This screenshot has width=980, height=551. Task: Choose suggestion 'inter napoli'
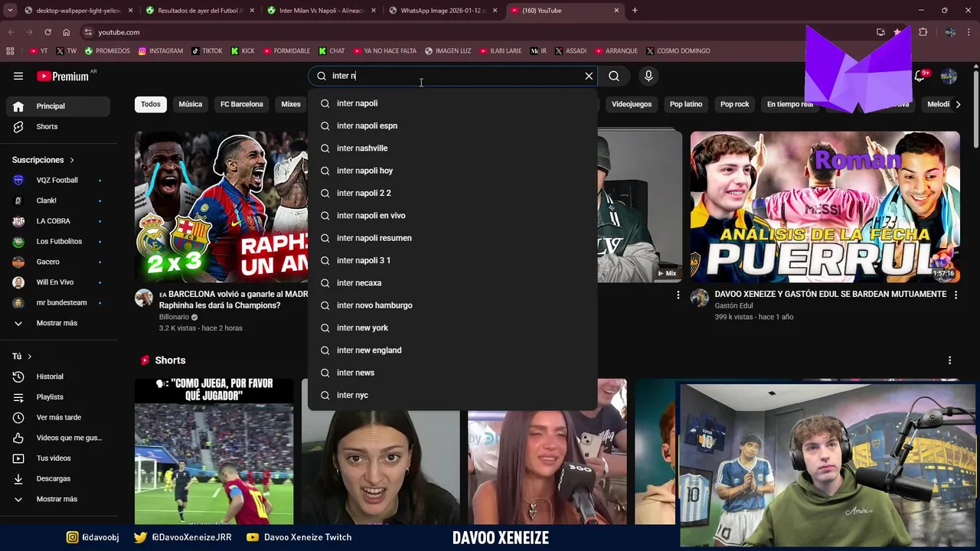click(x=452, y=103)
